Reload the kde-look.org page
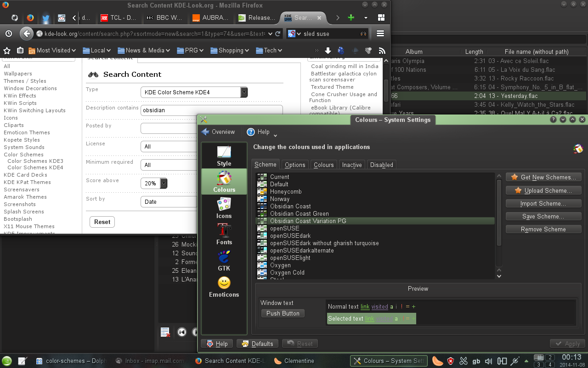Viewport: 588px width, 368px height. coord(277,34)
